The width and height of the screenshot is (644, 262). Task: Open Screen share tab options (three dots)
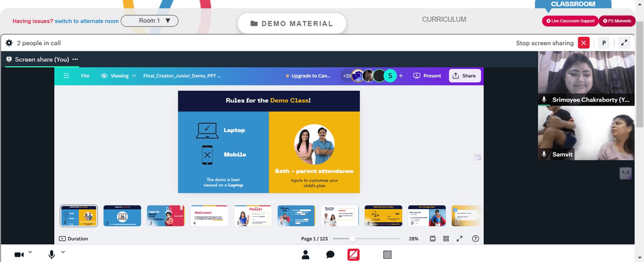[75, 59]
